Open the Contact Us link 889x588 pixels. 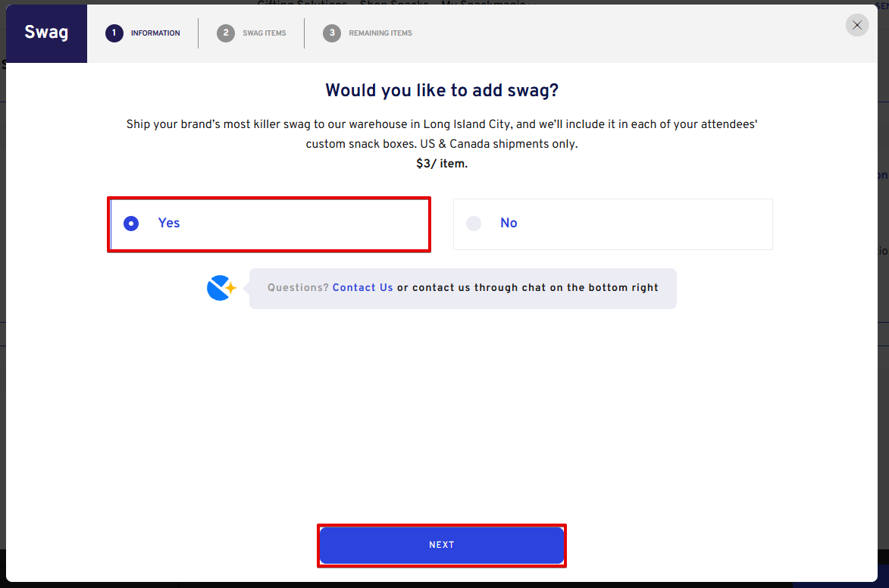(362, 288)
